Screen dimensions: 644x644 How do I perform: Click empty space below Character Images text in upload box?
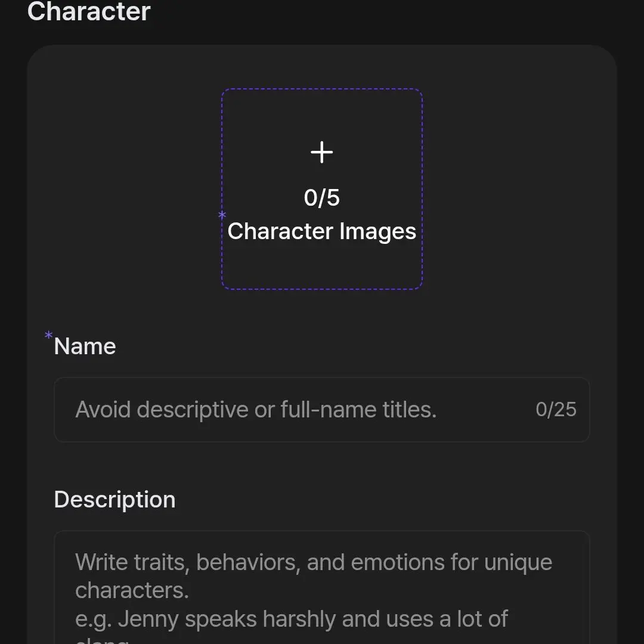click(321, 265)
